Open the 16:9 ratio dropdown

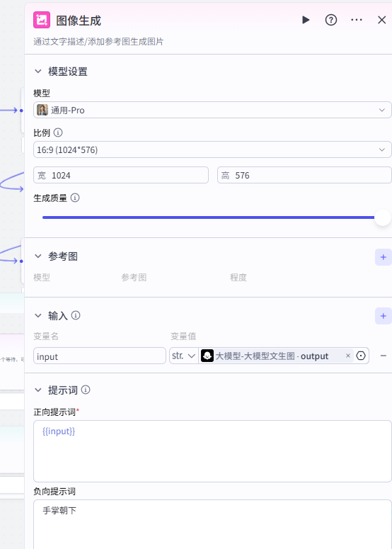212,149
